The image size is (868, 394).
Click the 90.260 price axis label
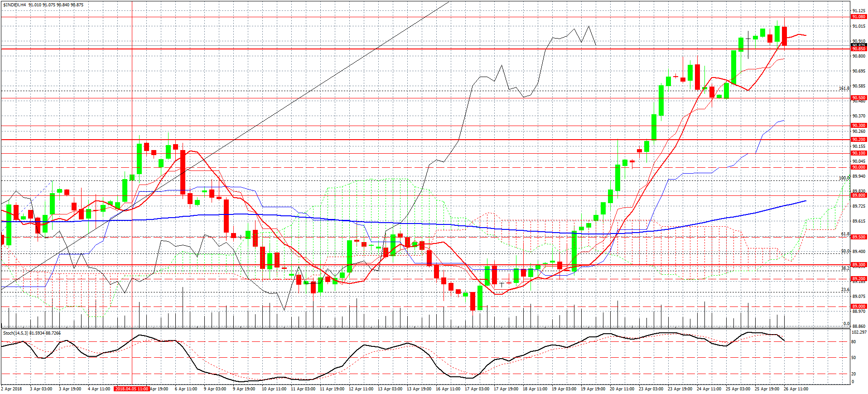[x=859, y=131]
